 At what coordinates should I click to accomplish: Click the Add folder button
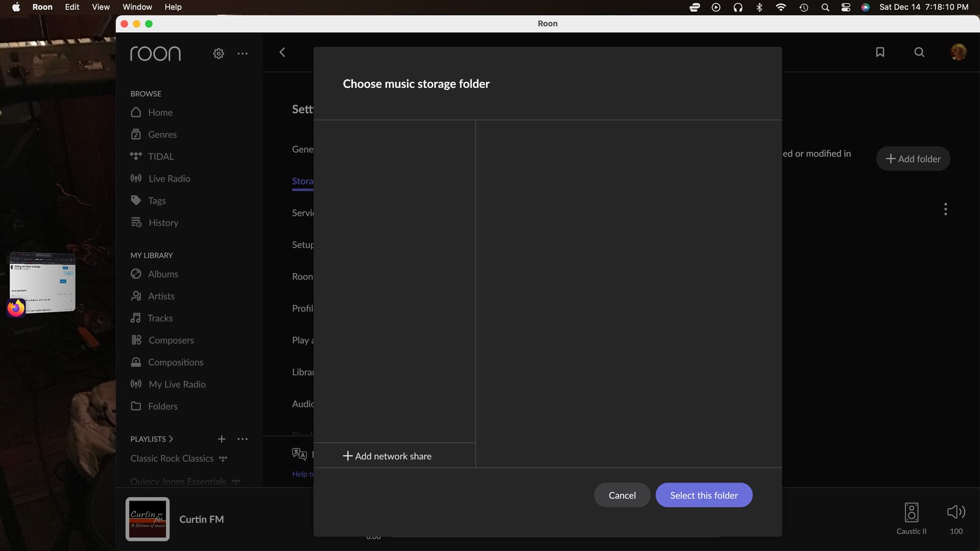click(x=913, y=159)
